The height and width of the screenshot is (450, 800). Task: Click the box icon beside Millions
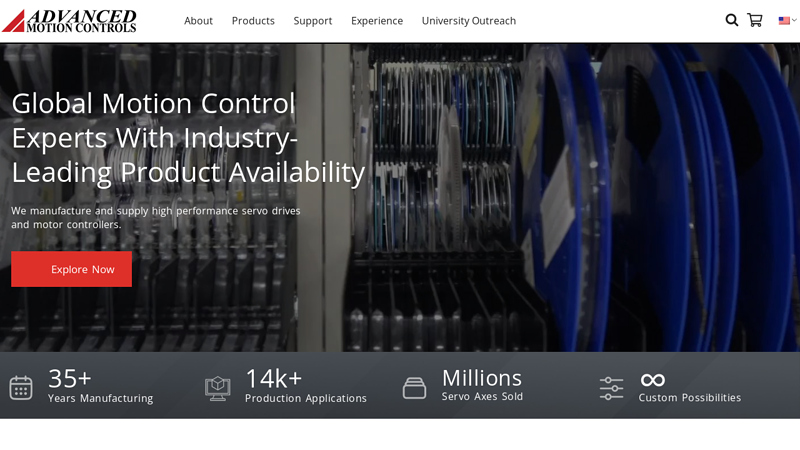click(414, 388)
